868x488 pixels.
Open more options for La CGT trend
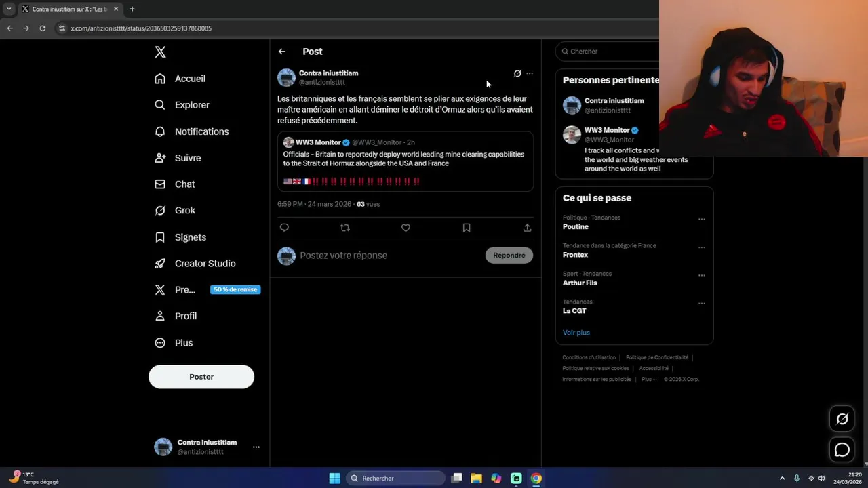702,303
